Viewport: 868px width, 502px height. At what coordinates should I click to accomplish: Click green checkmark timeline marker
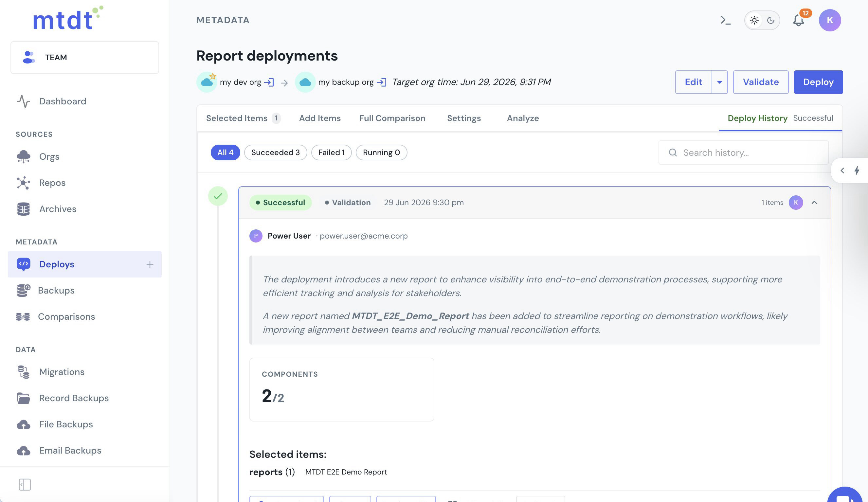click(218, 196)
